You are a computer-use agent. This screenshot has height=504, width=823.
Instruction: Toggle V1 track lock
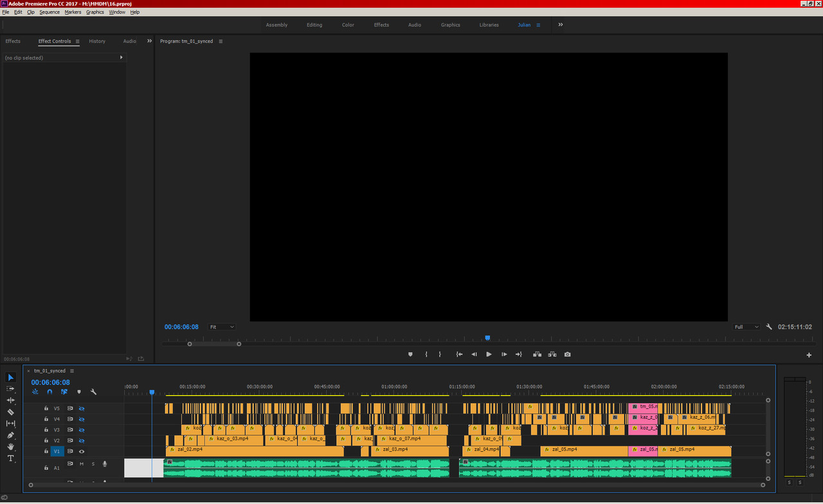click(x=46, y=451)
